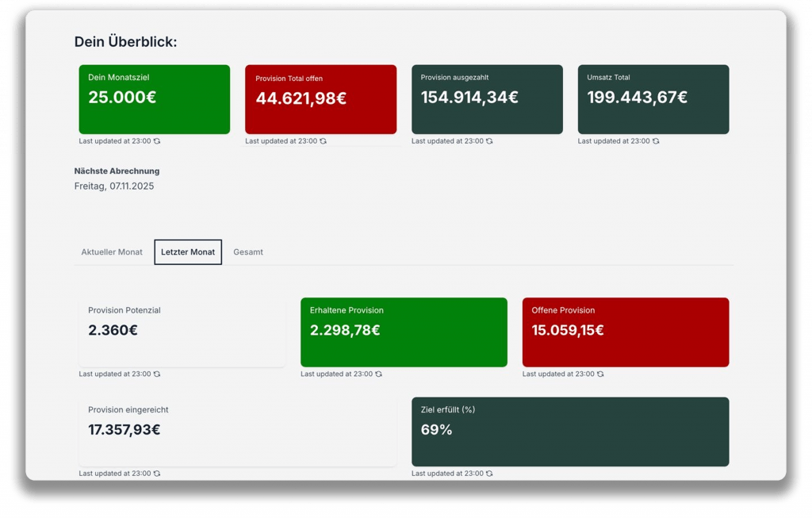Viewport: 812px width, 518px height.
Task: Click refresh icon under Ziel erfüllt card
Action: (489, 474)
